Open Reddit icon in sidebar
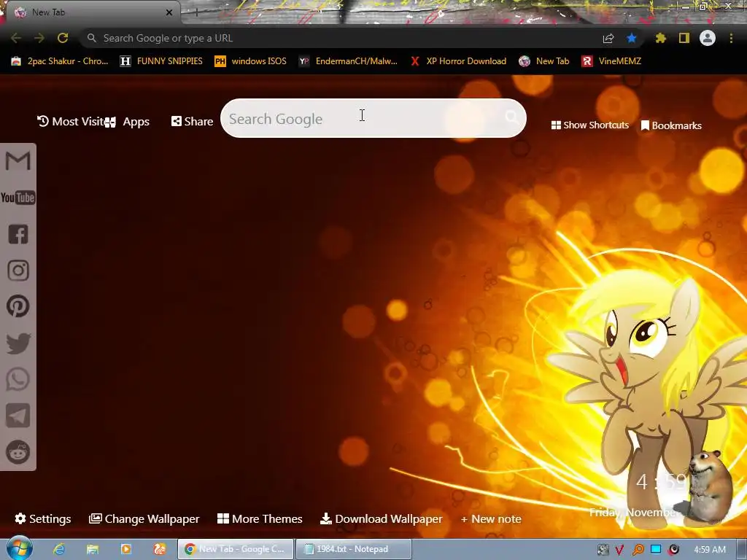The height and width of the screenshot is (560, 747). click(18, 452)
